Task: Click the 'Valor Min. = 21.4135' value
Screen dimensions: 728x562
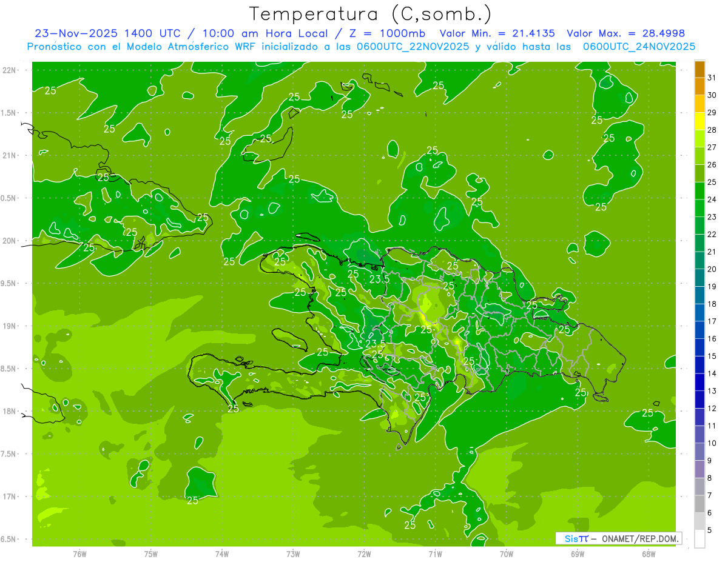Action: pos(497,33)
